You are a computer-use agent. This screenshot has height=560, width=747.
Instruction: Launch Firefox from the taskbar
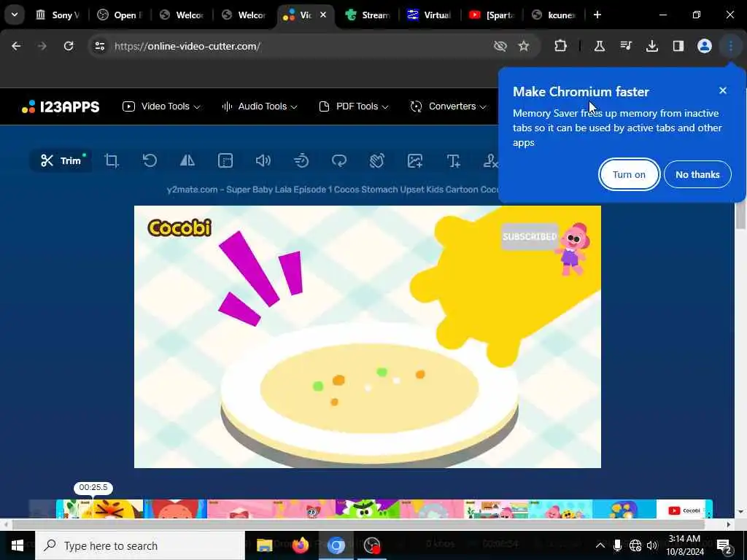pyautogui.click(x=300, y=545)
